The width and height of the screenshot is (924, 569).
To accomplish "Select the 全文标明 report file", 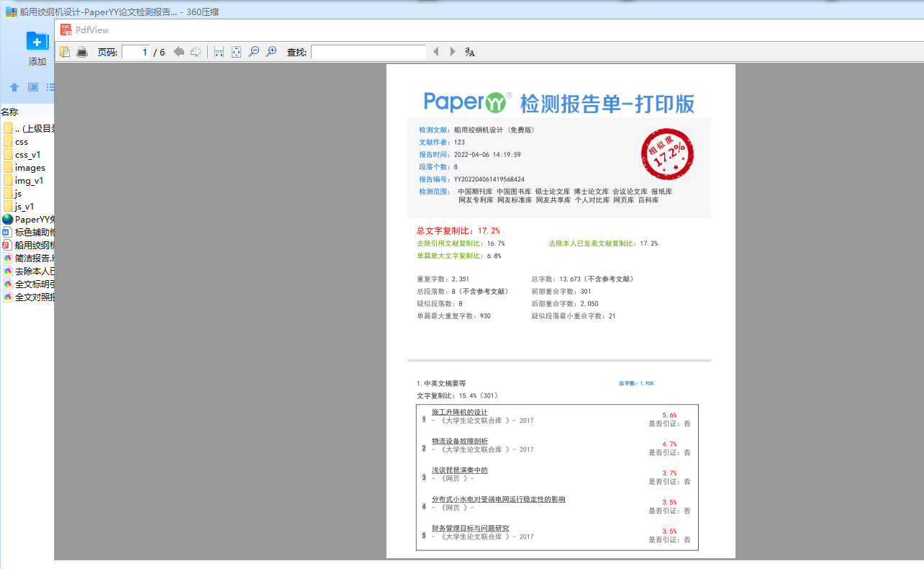I will (x=29, y=284).
